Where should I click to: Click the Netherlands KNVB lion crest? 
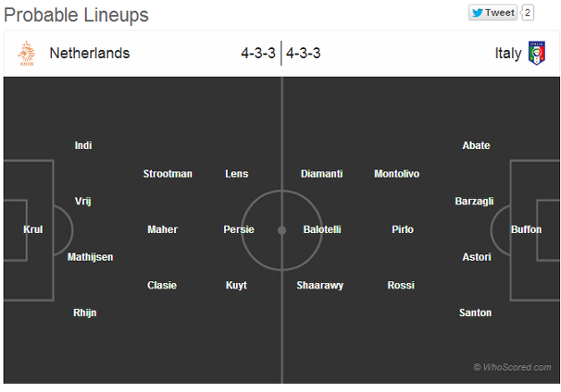[27, 54]
